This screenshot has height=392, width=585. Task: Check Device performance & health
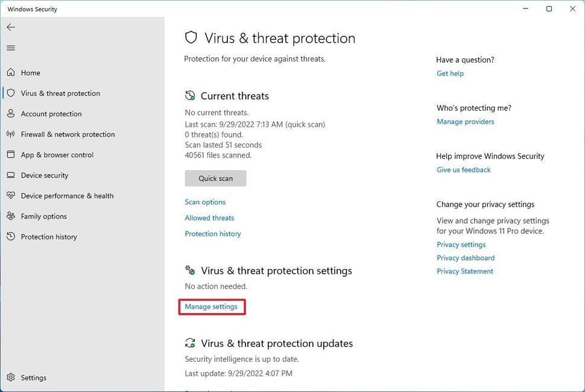pyautogui.click(x=67, y=195)
